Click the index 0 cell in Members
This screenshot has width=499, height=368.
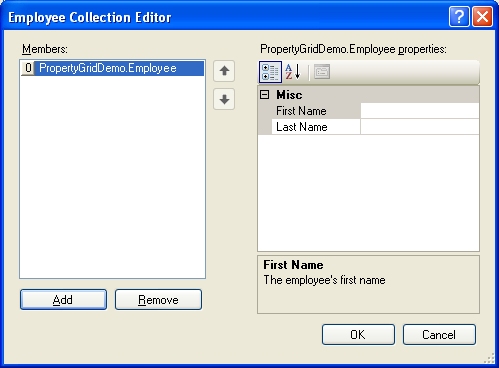point(28,68)
